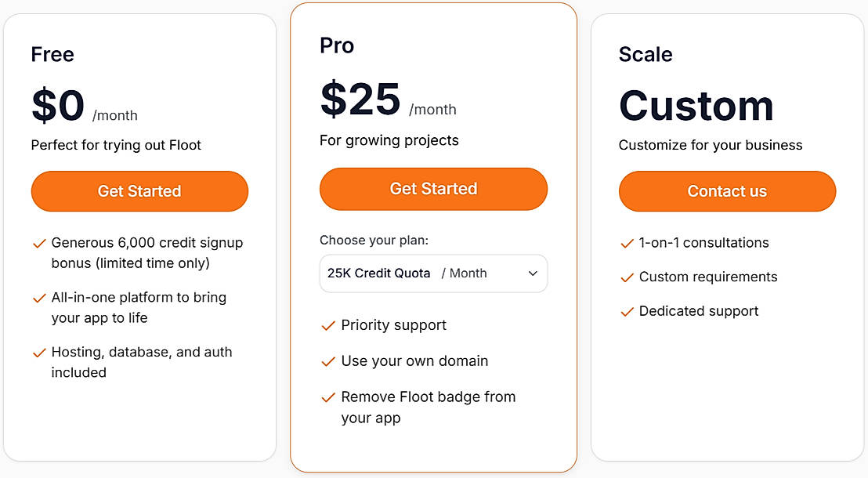The height and width of the screenshot is (478, 868).
Task: Click the "Custom" price on Scale plan
Action: [x=696, y=106]
